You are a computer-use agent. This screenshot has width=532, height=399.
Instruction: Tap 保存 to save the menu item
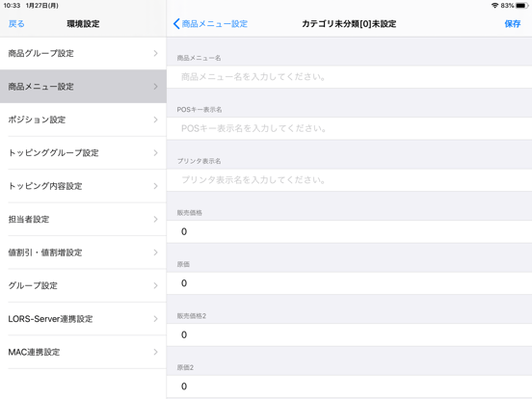[x=513, y=24]
